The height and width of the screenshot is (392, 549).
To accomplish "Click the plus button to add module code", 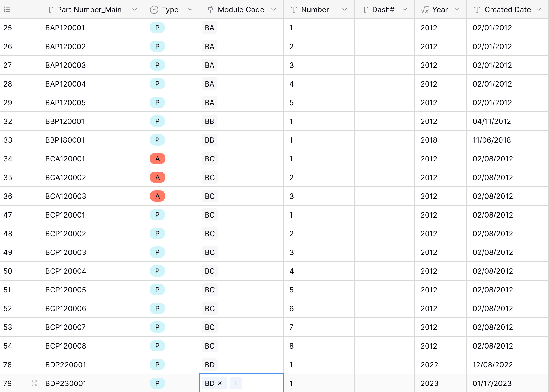I will [236, 383].
